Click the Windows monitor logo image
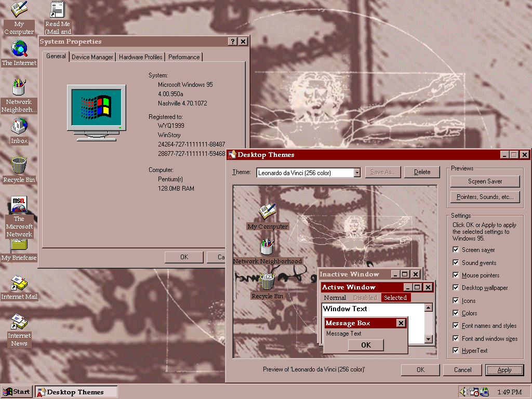Screen dimensions: 532x399 [x=97, y=113]
